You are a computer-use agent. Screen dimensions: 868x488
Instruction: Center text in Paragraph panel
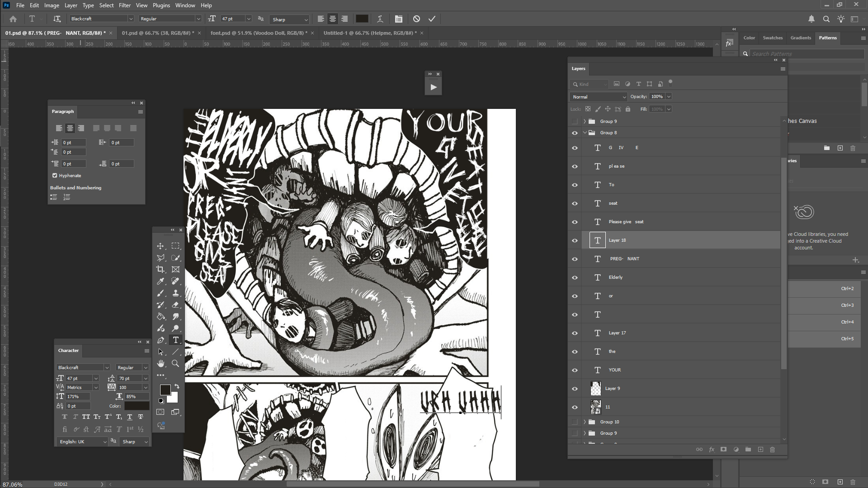coord(70,128)
